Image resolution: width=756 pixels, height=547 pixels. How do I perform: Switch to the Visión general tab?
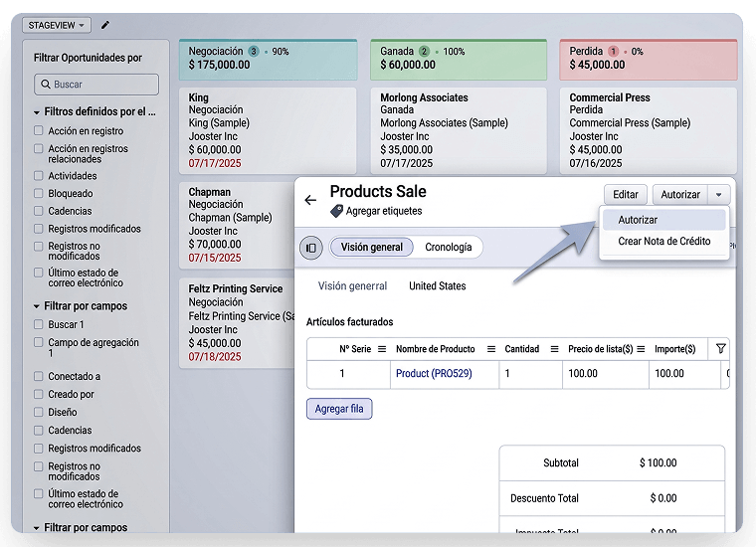pyautogui.click(x=372, y=248)
